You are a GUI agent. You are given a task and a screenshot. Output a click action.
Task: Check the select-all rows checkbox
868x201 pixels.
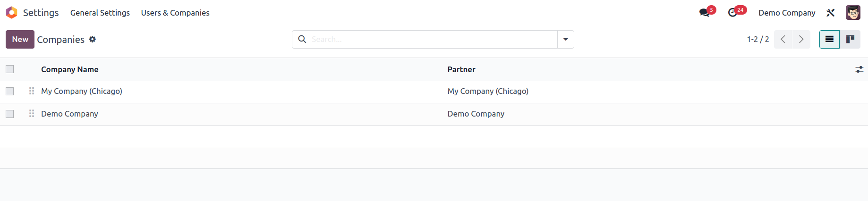pos(10,69)
